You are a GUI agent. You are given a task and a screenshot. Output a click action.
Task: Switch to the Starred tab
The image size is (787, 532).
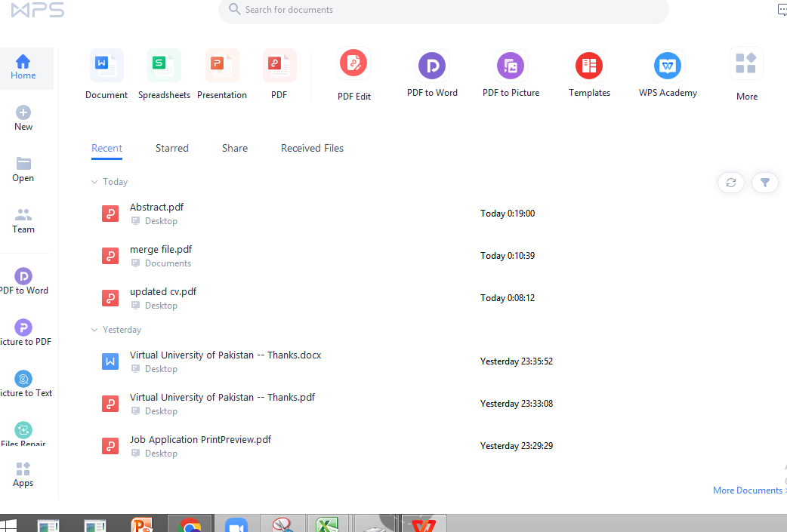[x=171, y=148]
